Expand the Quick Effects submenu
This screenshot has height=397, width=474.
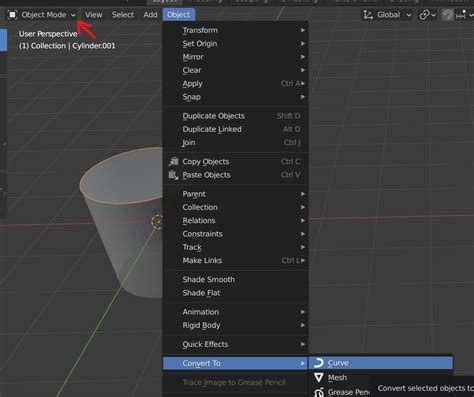tap(236, 344)
